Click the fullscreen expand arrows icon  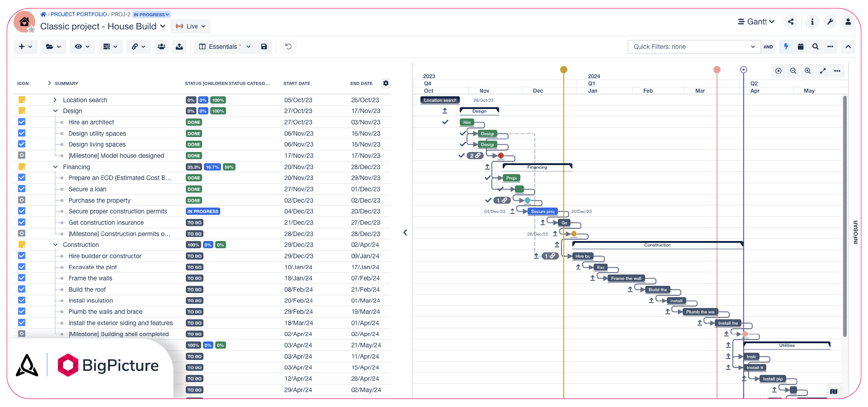click(823, 71)
